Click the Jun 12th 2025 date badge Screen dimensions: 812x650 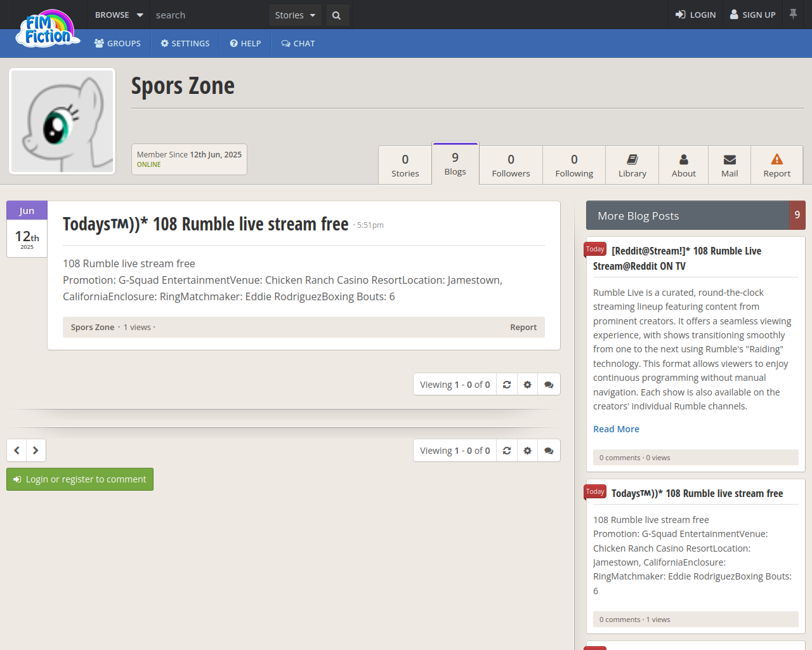(x=27, y=229)
